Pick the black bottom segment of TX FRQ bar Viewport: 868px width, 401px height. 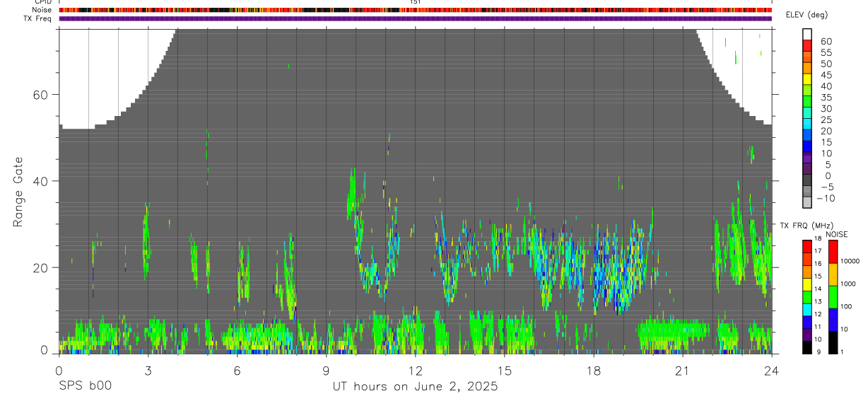click(x=807, y=347)
